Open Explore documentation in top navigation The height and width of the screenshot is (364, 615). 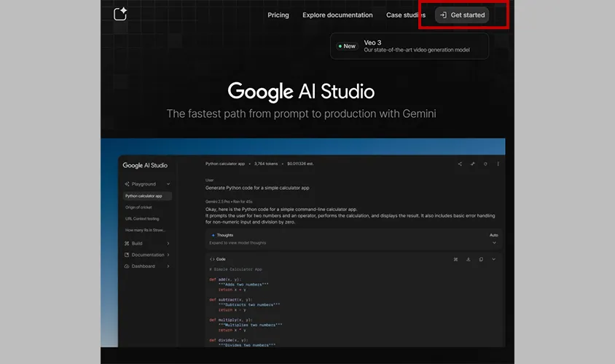click(x=337, y=15)
